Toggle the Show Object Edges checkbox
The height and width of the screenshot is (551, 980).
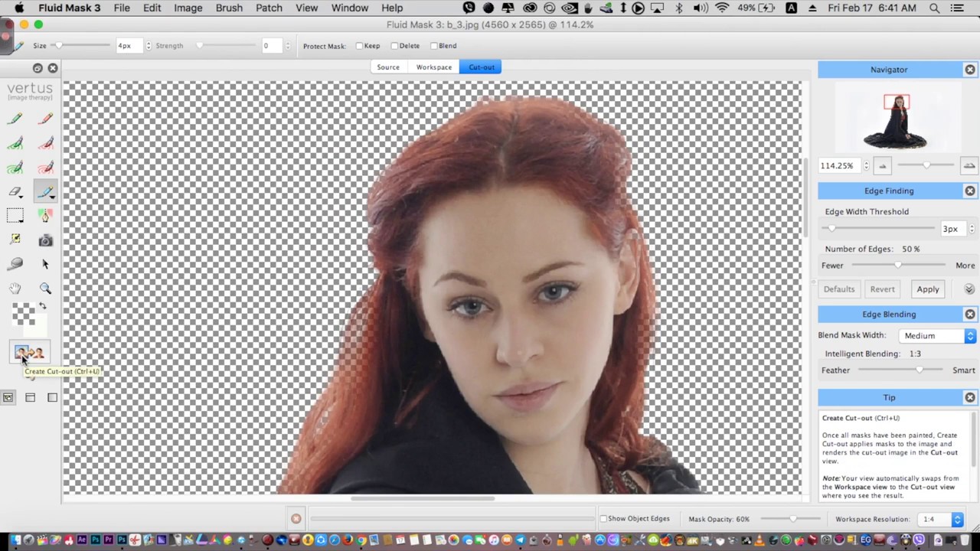[603, 519]
